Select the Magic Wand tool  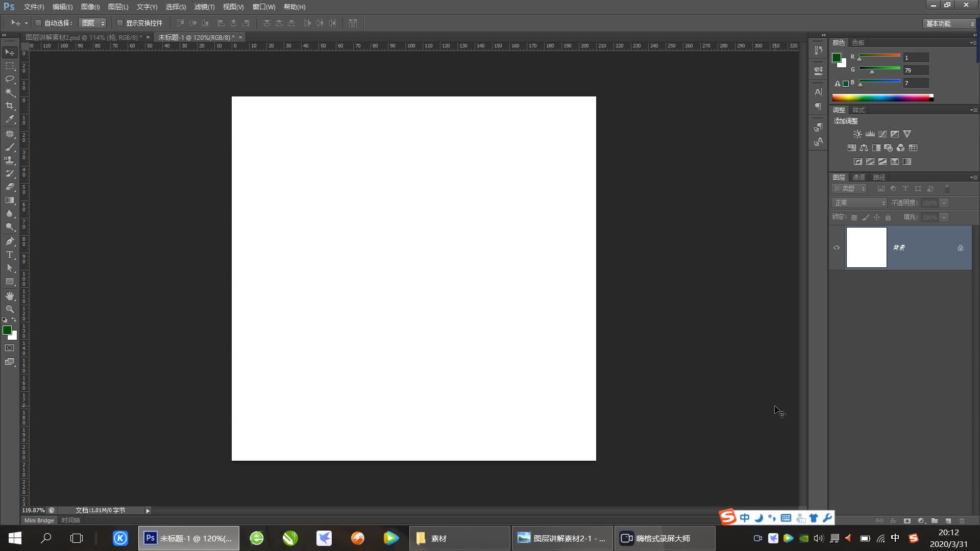[x=10, y=92]
